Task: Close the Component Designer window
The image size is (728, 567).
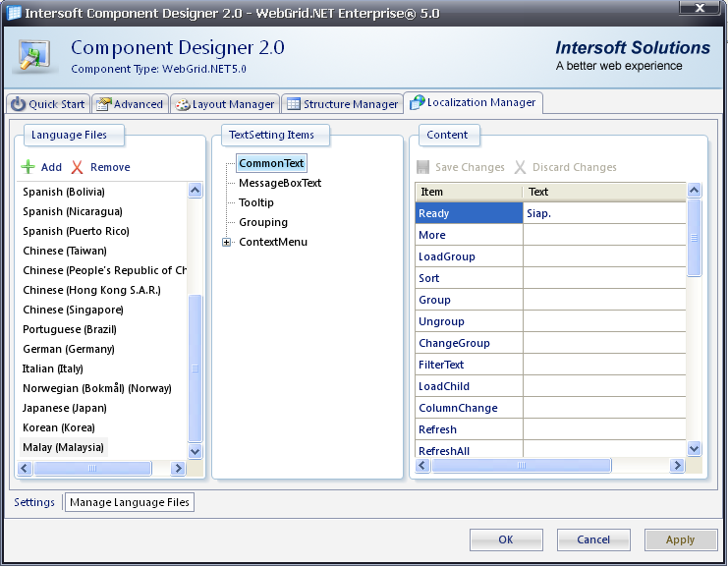Action: 700,8
